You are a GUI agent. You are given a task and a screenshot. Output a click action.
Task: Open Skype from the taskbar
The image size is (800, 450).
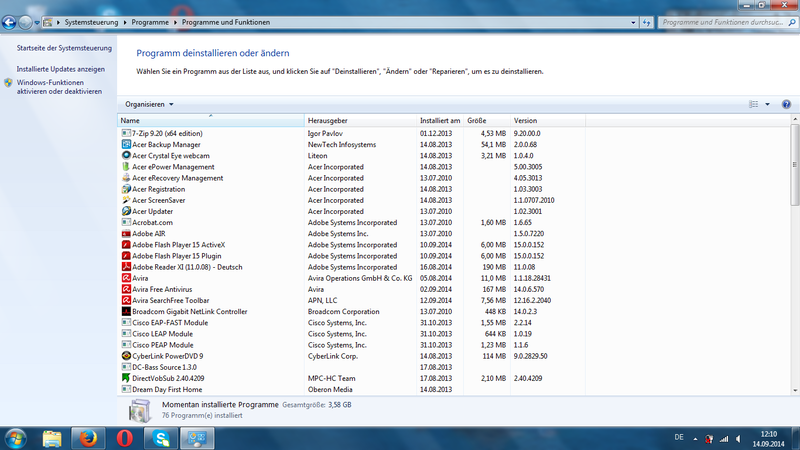click(159, 438)
